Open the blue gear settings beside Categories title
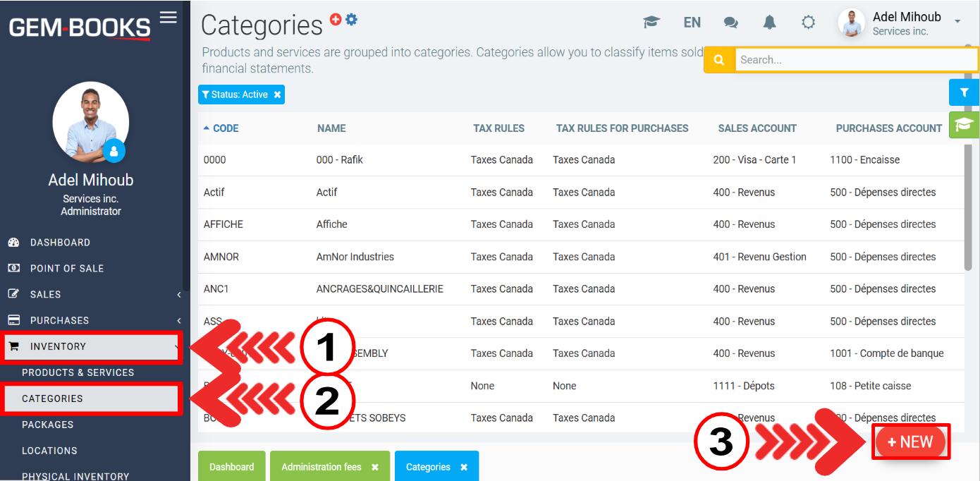The width and height of the screenshot is (980, 481). tap(351, 20)
